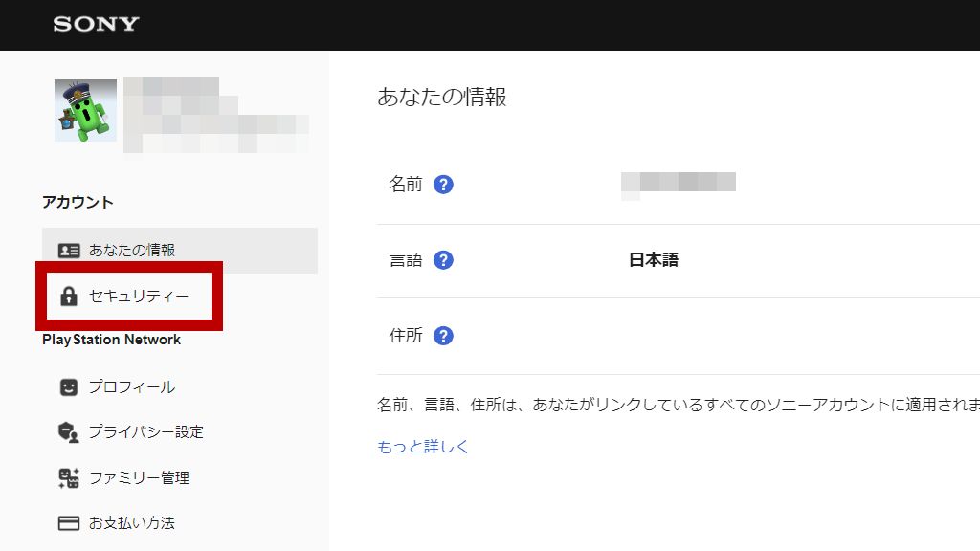Click the blurred name value in 名前 row

[678, 184]
